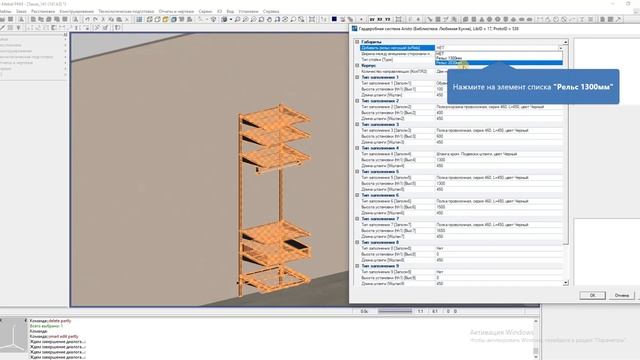Click the Отмена button in the dialog
Viewport: 640px width, 360px height.
(x=622, y=295)
